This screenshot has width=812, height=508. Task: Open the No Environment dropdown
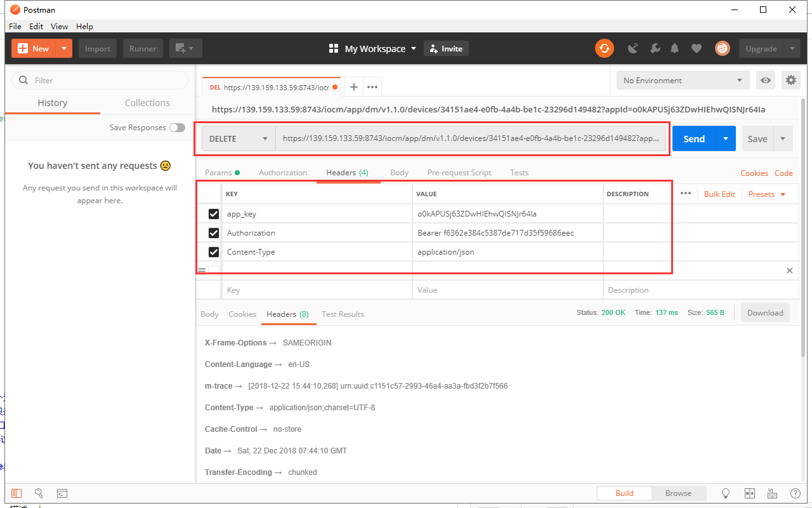(x=683, y=81)
